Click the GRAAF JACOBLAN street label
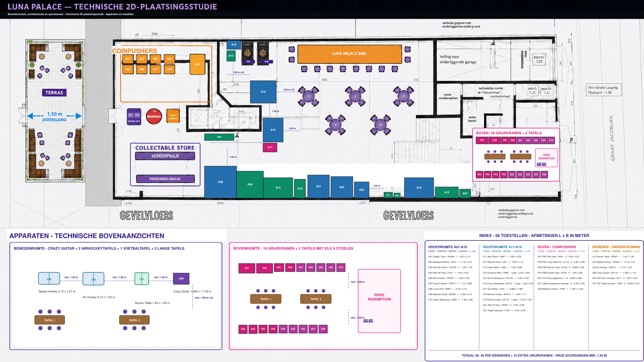 [612, 138]
